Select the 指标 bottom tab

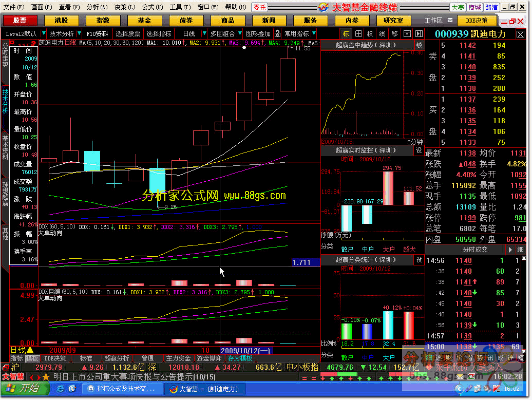[x=16, y=358]
